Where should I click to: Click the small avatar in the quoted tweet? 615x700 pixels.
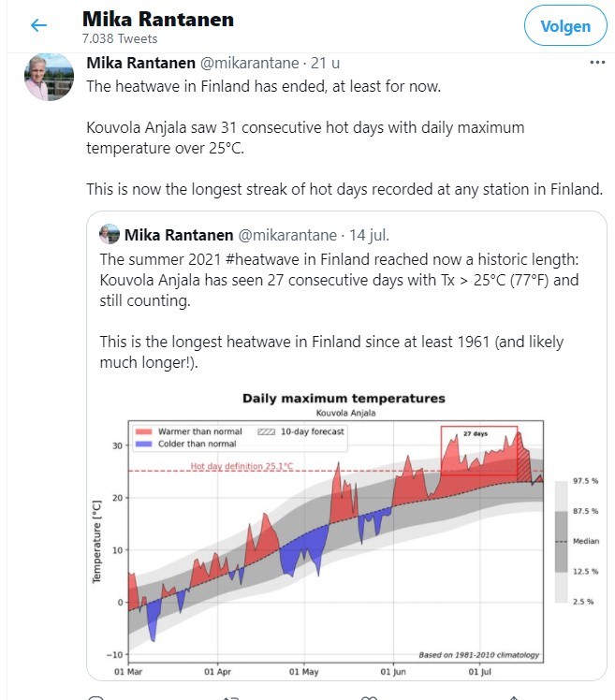110,234
